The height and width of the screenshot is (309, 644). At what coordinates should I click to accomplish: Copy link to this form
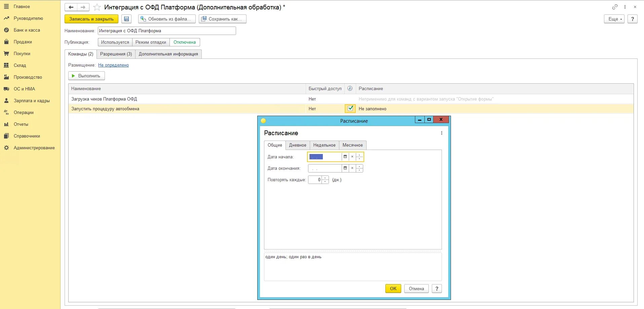615,7
